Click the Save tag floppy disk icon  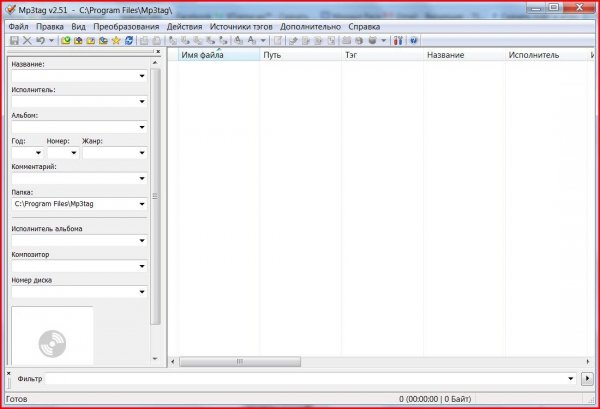point(14,40)
